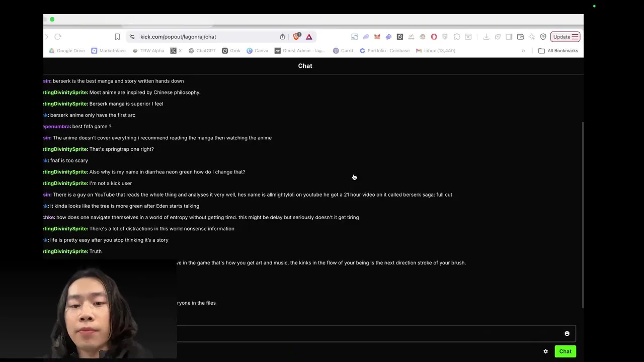Open the emoji picker smiley icon

(x=567, y=333)
